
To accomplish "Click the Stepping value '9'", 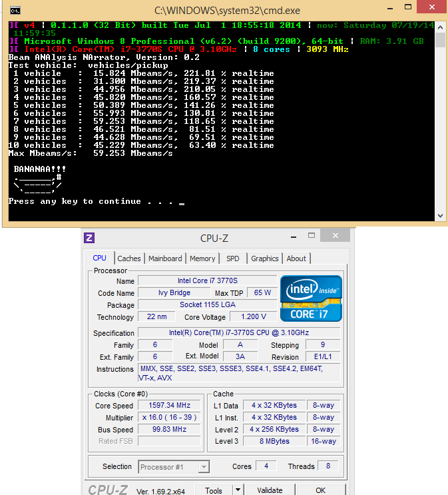I will click(323, 344).
